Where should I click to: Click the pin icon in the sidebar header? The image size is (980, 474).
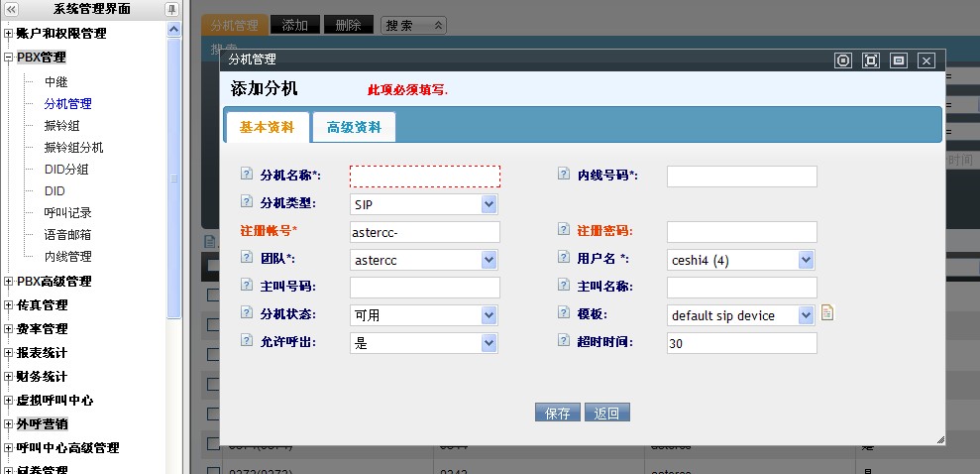click(171, 9)
